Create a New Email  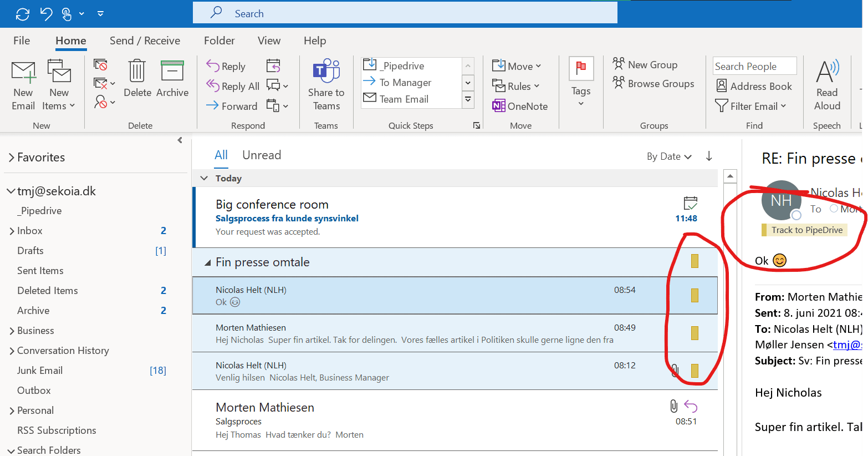point(23,85)
